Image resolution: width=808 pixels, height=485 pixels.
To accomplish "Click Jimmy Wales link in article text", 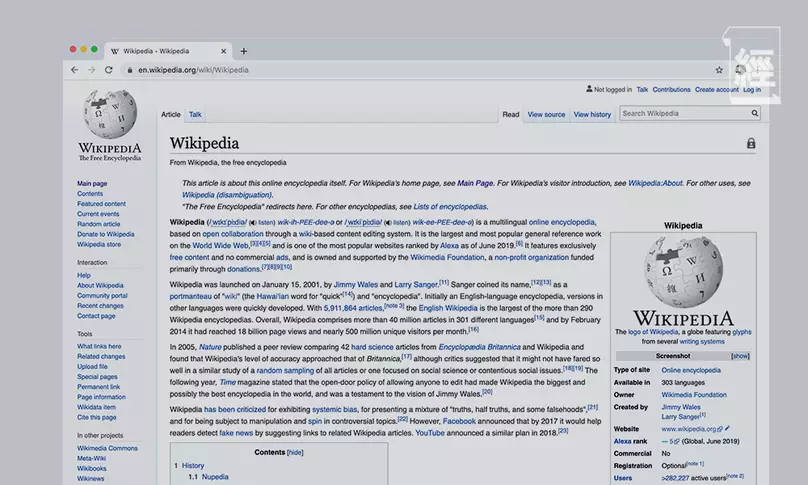I will 356,285.
